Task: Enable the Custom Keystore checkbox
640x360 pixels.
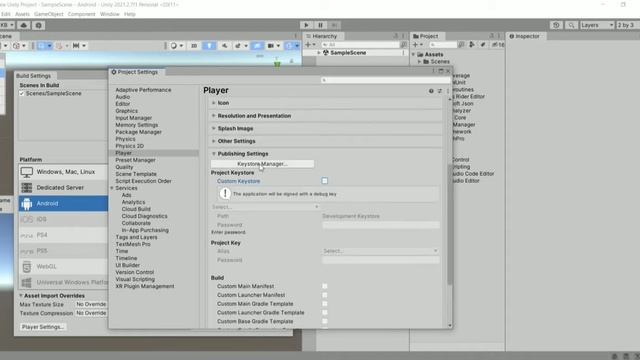Action: tap(324, 181)
